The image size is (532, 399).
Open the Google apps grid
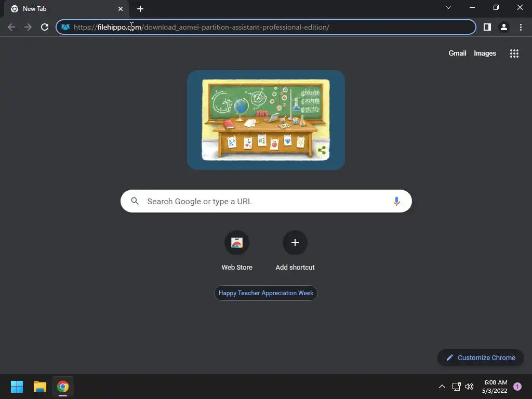[514, 54]
